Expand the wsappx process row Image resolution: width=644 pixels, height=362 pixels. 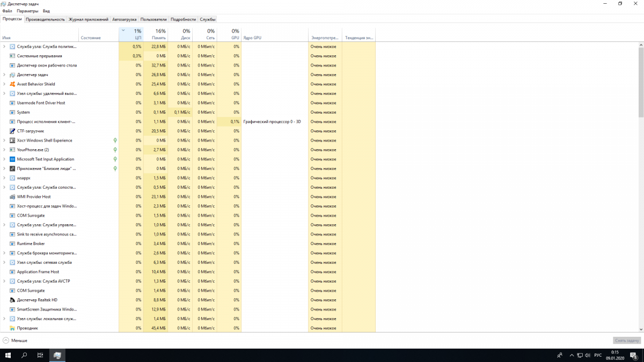click(4, 178)
